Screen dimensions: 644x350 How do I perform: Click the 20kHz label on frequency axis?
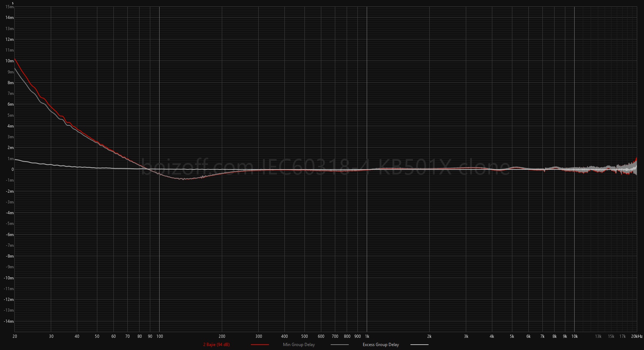637,336
